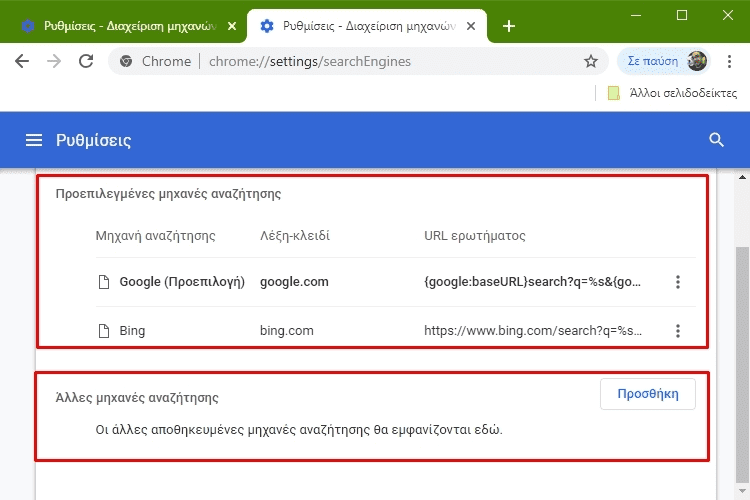Click the scrollbar down arrow
750x500 pixels.
coord(742,491)
